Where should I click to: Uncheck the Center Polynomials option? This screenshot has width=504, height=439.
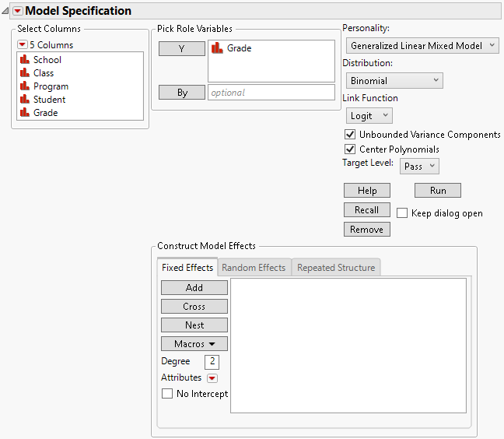point(350,149)
